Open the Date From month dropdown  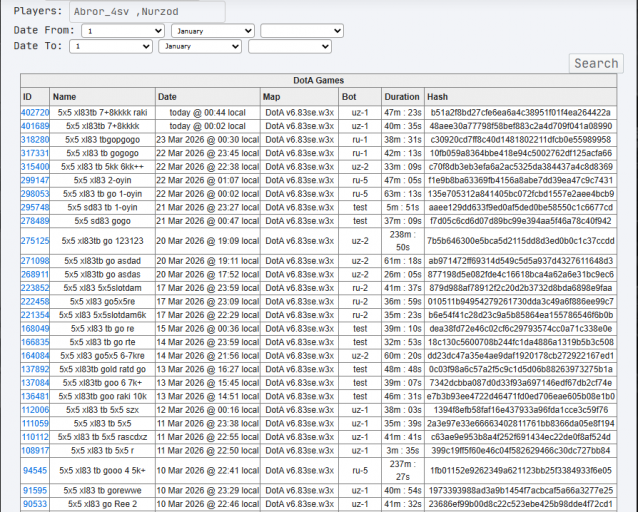213,31
